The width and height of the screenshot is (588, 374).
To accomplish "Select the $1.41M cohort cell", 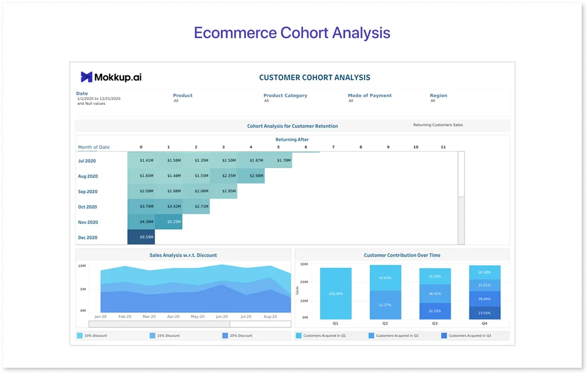I will 141,161.
